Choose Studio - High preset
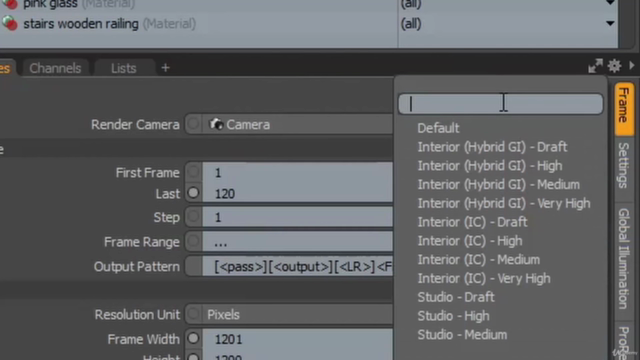Image resolution: width=640 pixels, height=360 pixels. [x=453, y=316]
